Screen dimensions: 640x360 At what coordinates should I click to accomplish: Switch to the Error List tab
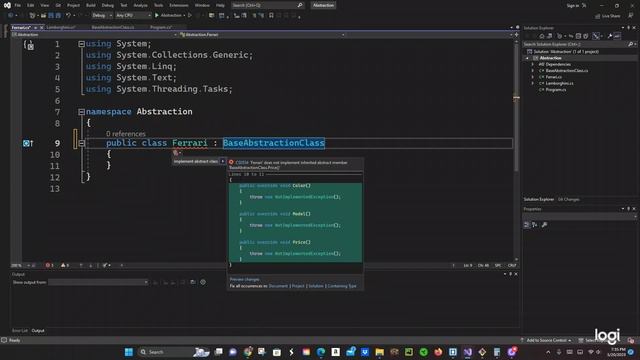tap(20, 331)
